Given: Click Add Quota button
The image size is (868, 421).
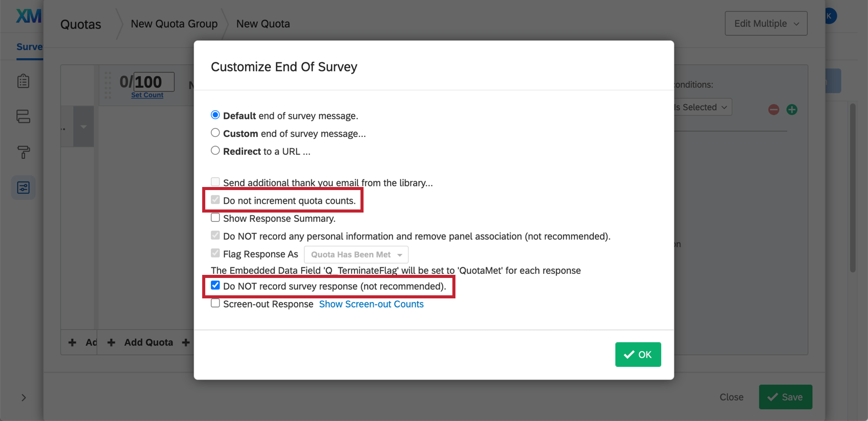Looking at the screenshot, I should click(141, 342).
